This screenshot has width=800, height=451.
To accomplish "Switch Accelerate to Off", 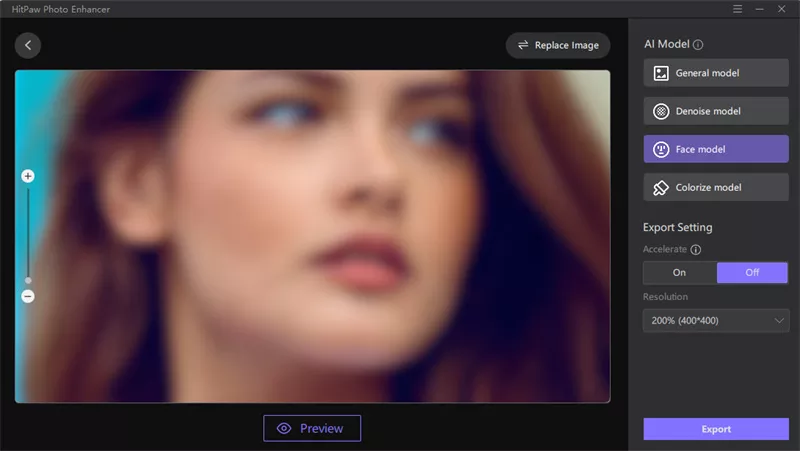I will 752,272.
